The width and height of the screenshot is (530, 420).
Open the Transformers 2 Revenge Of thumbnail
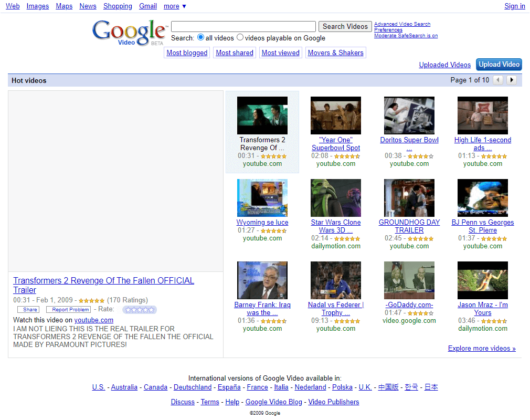[x=262, y=115]
